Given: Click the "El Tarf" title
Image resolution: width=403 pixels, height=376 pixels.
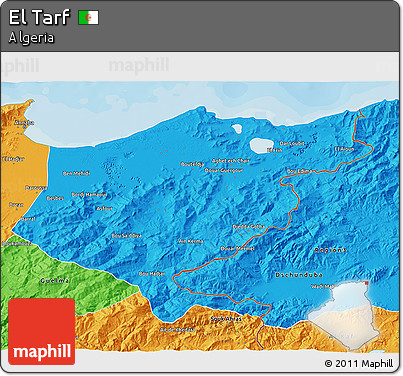Looking at the screenshot, I should [x=39, y=17].
